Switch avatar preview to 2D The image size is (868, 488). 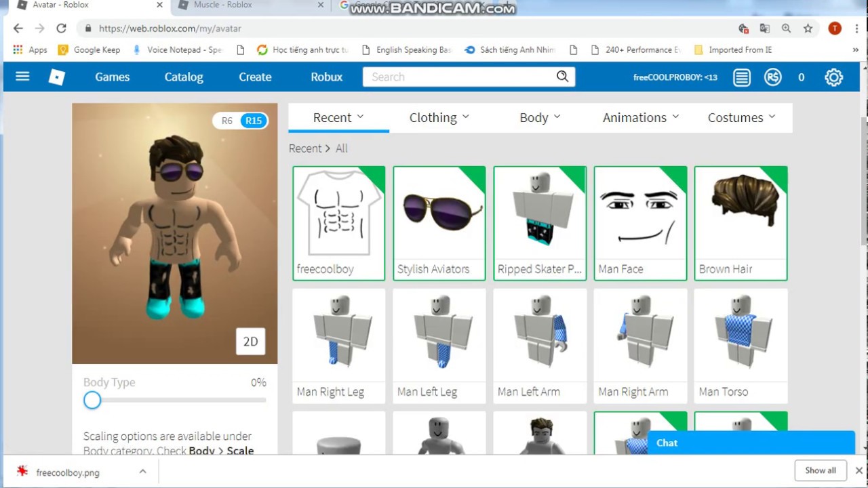click(250, 342)
